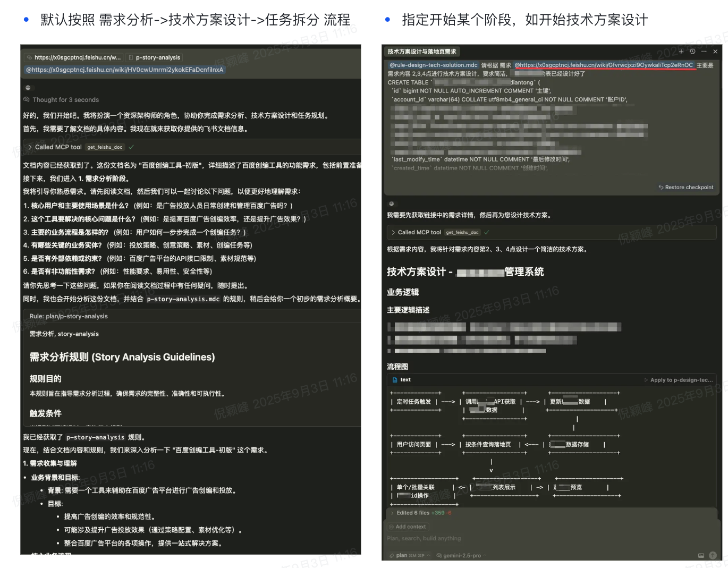Click the p-story-analysis context chip
Image resolution: width=728 pixels, height=568 pixels.
pos(155,57)
